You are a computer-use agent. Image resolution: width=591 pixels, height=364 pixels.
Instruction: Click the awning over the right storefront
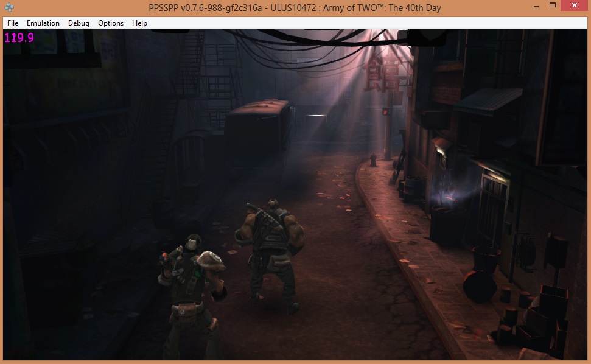482,100
